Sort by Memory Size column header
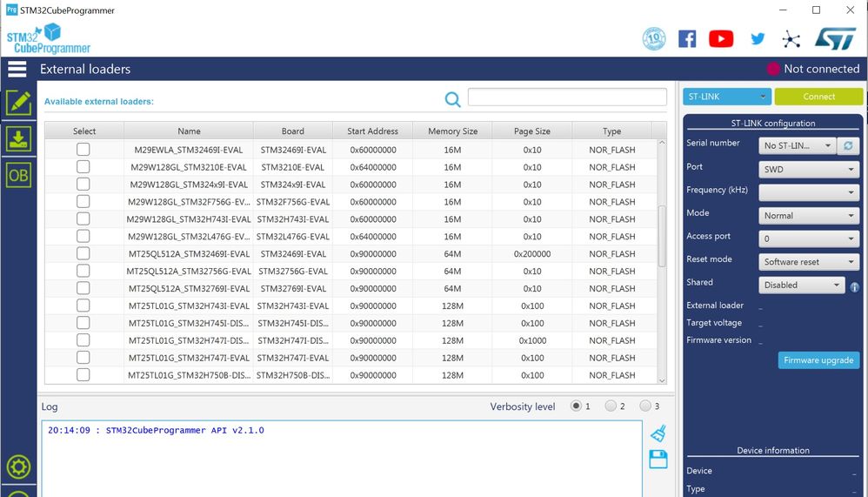 tap(452, 131)
